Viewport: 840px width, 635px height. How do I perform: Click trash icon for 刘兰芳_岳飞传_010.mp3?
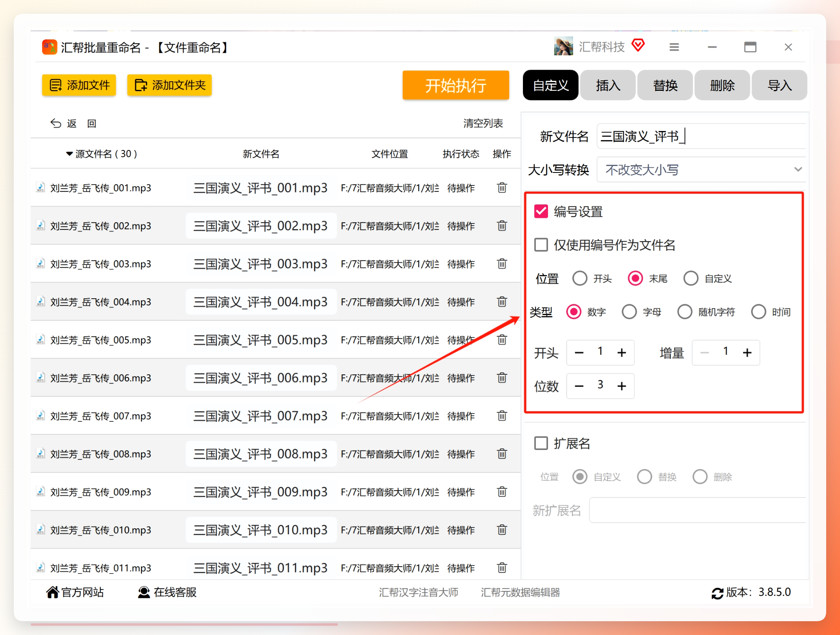click(502, 530)
